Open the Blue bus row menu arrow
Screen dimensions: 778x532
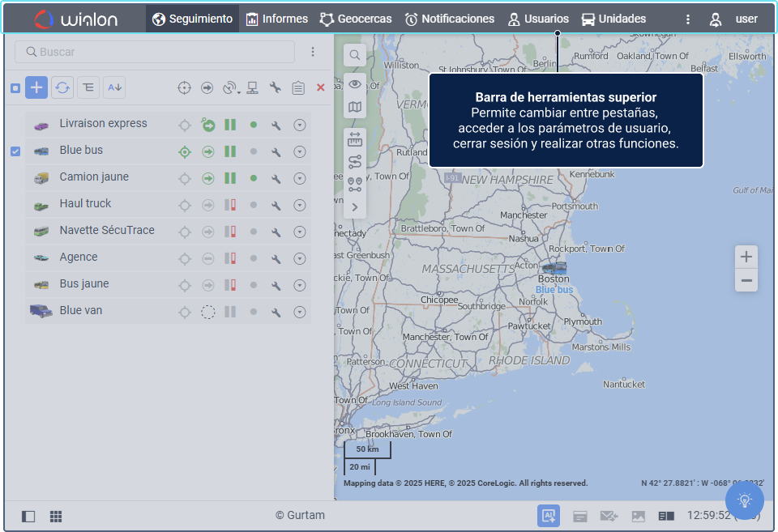coord(299,152)
